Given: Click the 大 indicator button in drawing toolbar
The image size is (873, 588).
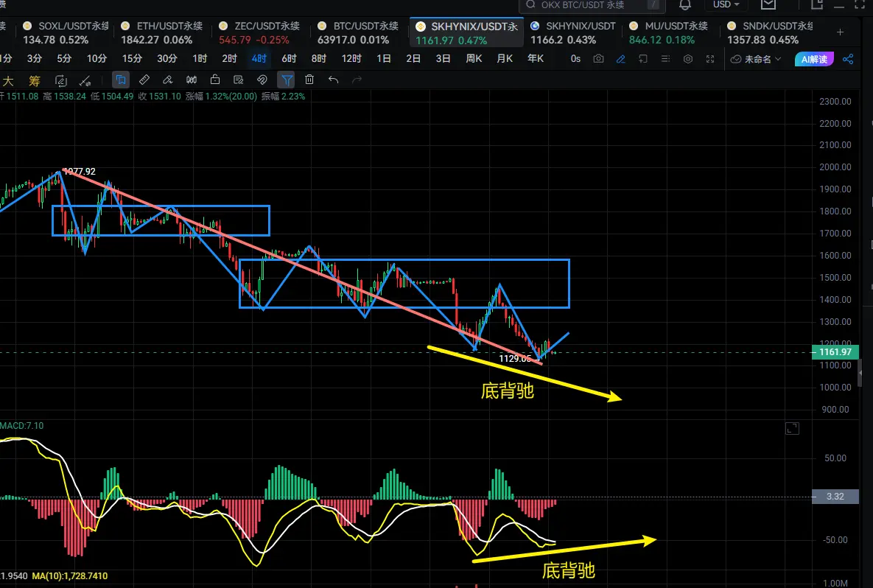Looking at the screenshot, I should coord(8,81).
